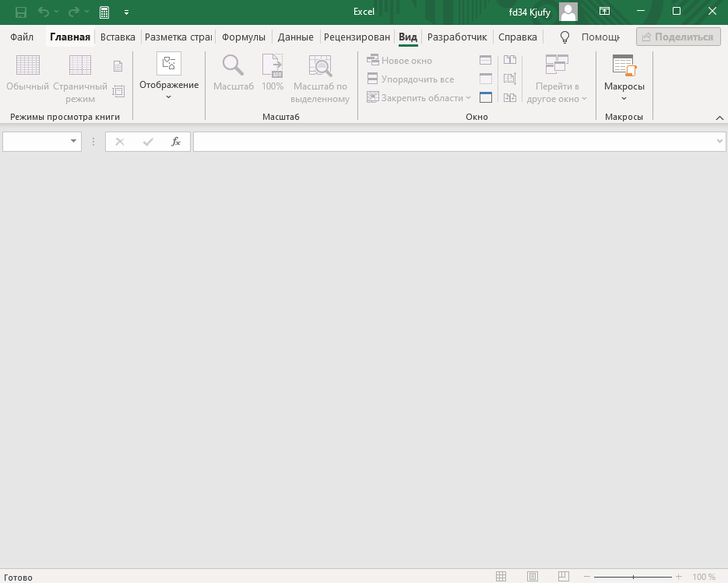Screen dimensions: 728x583
Task: Open the Файл tab
Action: click(x=22, y=37)
